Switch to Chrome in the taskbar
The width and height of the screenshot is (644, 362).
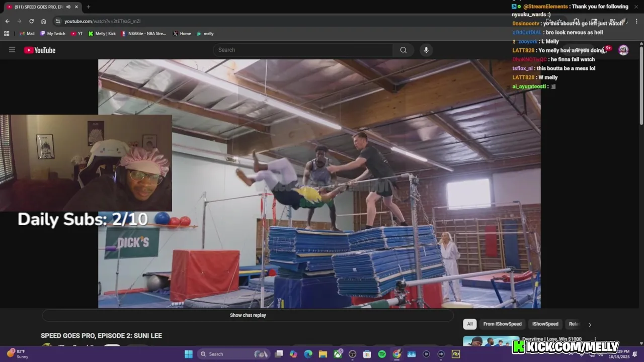pos(396,354)
